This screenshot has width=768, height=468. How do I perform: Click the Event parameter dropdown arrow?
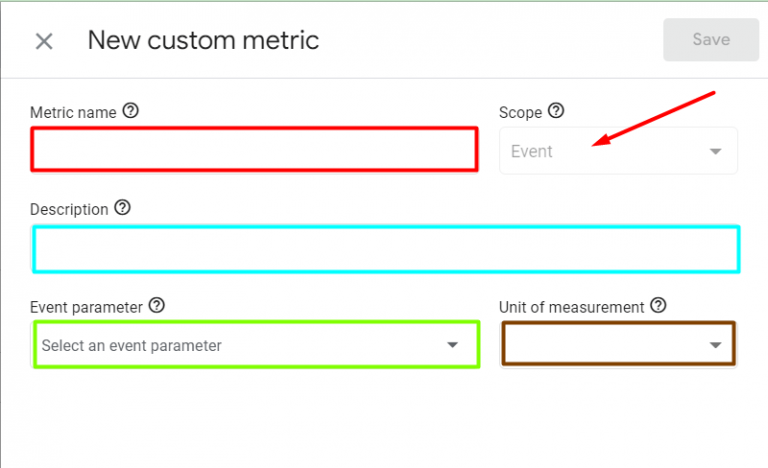[x=453, y=345]
